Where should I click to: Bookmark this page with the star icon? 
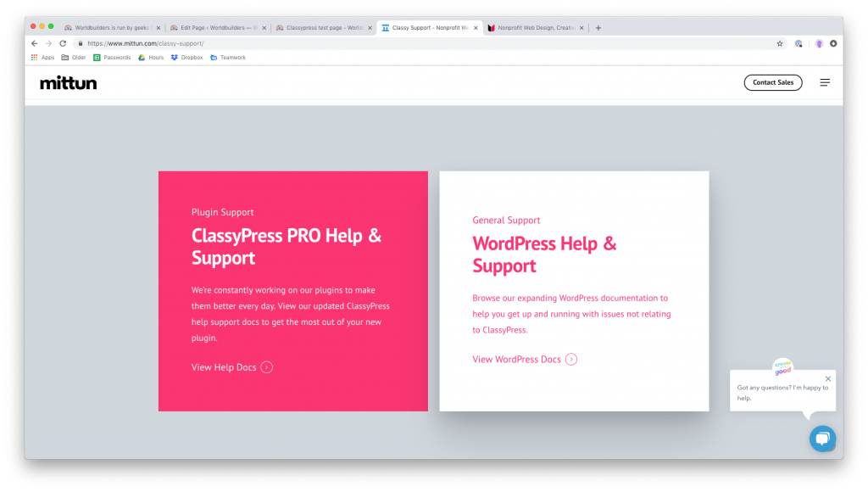coord(780,43)
